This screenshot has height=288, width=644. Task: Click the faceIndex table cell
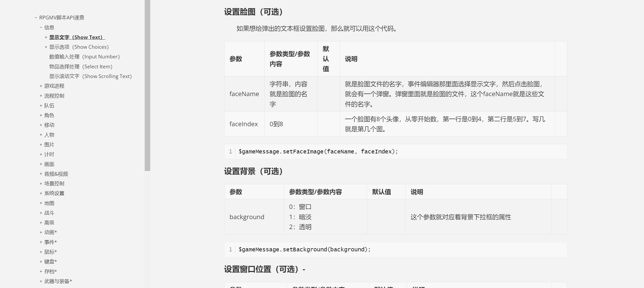(244, 124)
